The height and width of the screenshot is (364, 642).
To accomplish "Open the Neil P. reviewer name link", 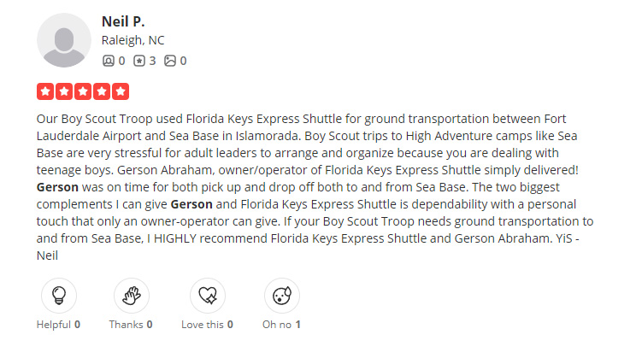I will (123, 21).
